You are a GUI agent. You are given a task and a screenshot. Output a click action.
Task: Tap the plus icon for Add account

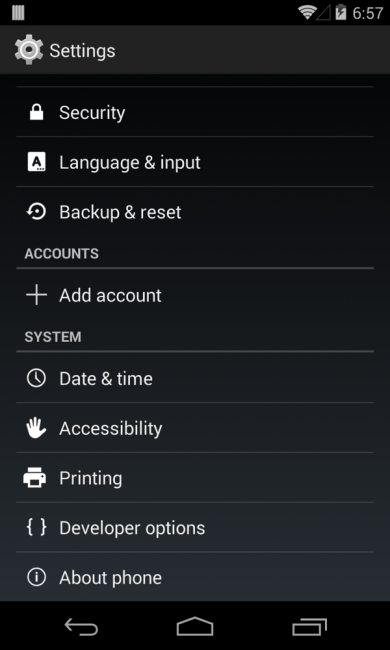click(x=36, y=295)
